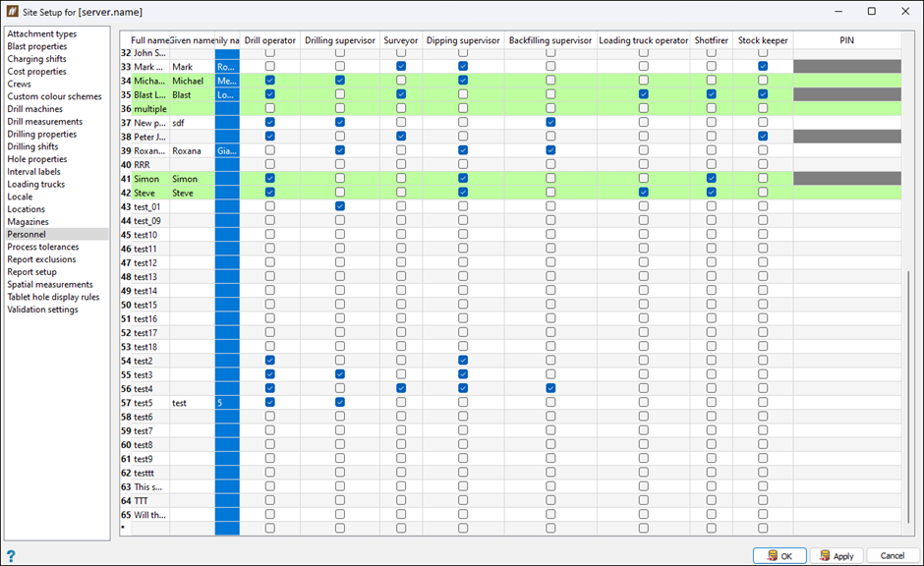Toggle Stock keeper checkbox for row 33 Mark
This screenshot has height=566, width=924.
(x=763, y=66)
